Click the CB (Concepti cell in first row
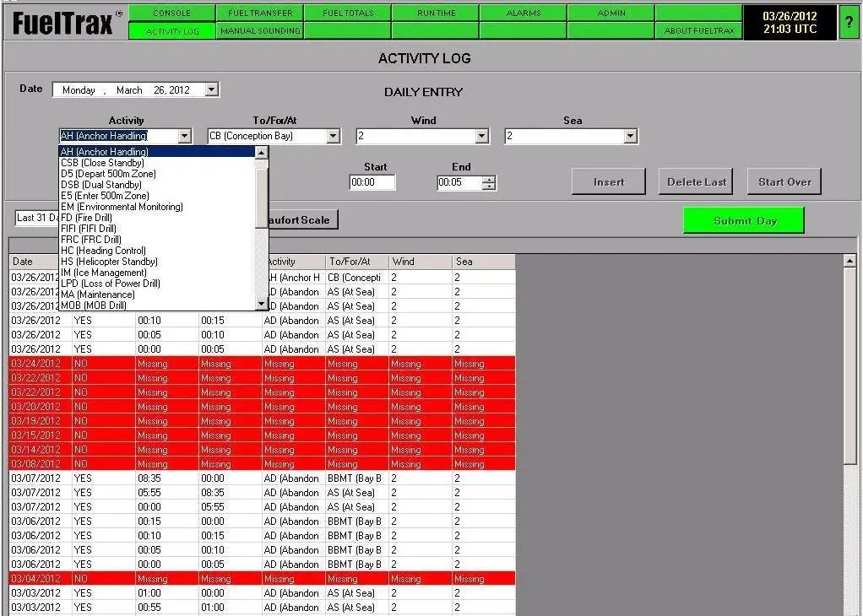 (357, 278)
